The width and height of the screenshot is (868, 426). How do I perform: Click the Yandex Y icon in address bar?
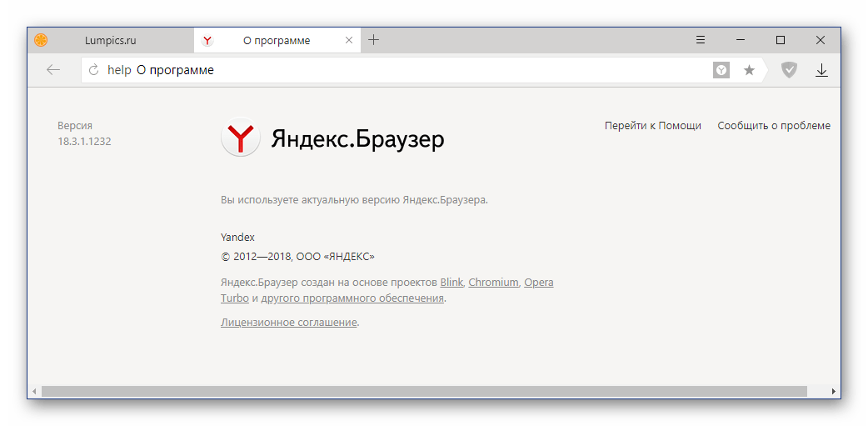(721, 70)
